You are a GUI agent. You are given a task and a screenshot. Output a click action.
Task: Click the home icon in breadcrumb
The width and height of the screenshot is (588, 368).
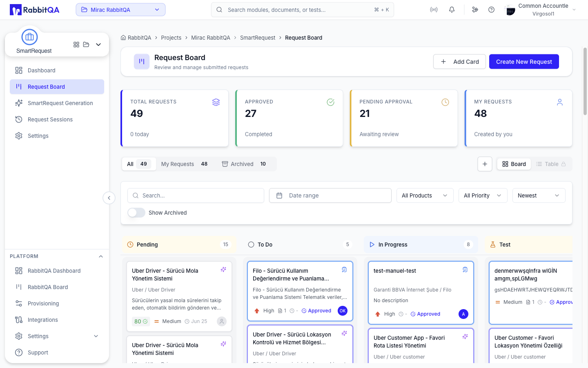coord(123,38)
